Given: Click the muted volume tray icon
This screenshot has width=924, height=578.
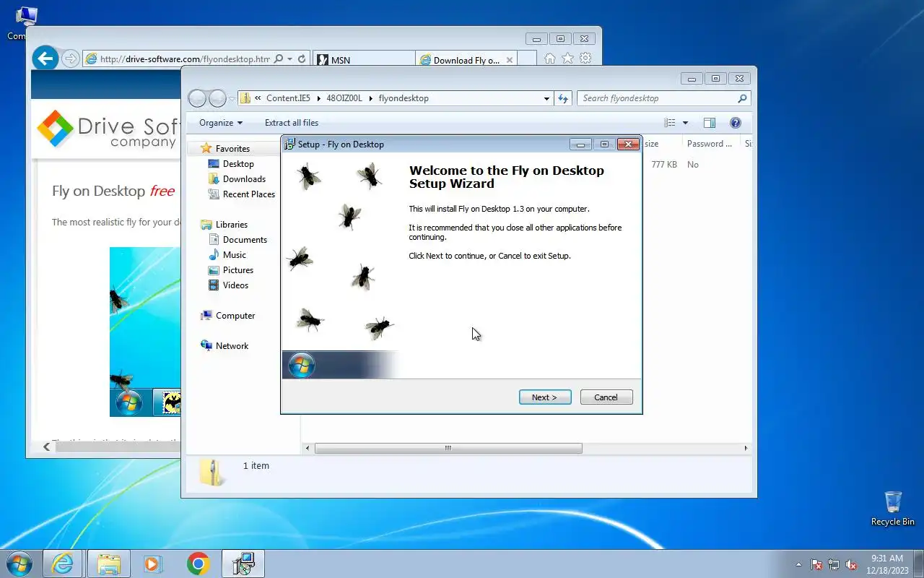Looking at the screenshot, I should pos(852,564).
